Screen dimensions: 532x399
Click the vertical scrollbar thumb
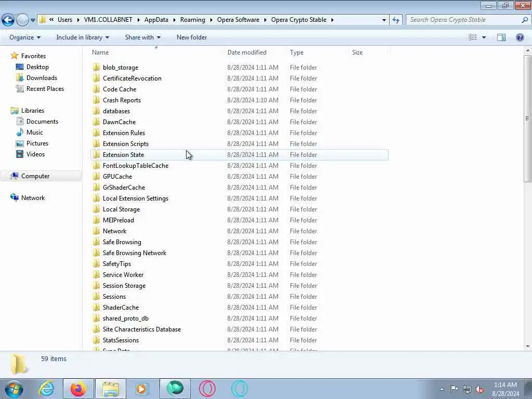click(x=527, y=119)
